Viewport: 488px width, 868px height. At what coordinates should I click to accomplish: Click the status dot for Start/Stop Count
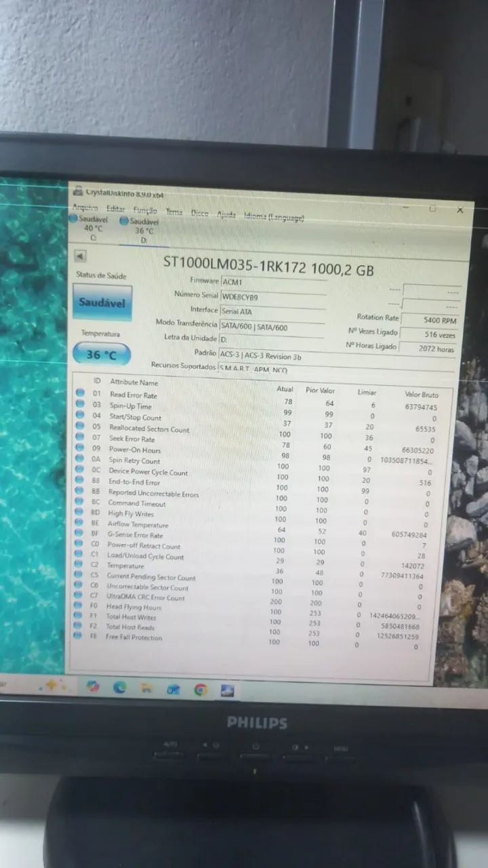pos(79,415)
